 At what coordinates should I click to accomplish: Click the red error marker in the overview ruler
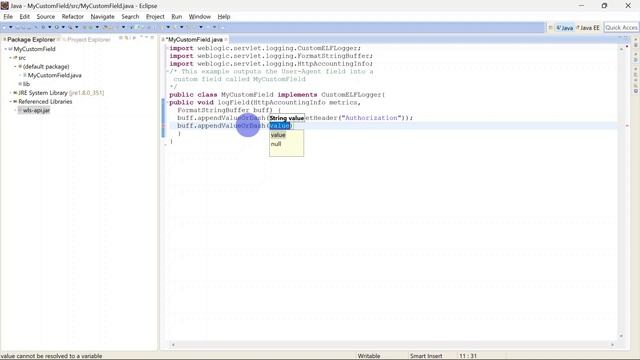tap(627, 126)
